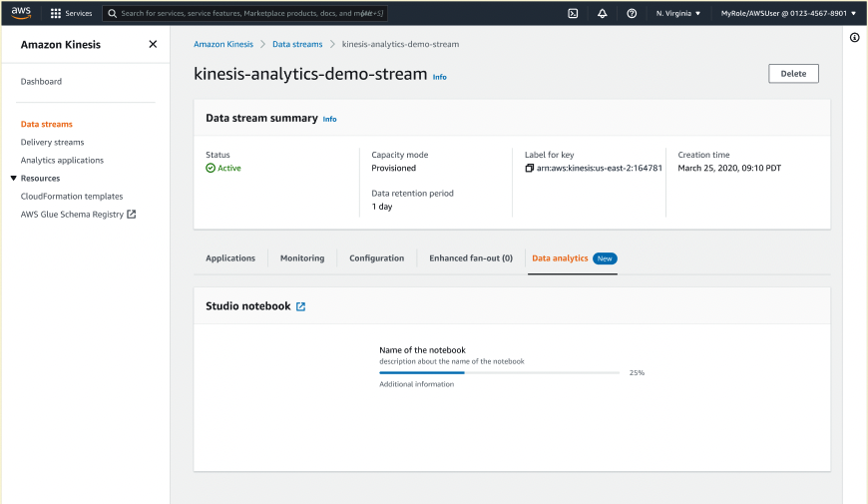Screen dimensions: 868x504
Task: Open Dashboard in the sidebar
Action: coord(41,82)
